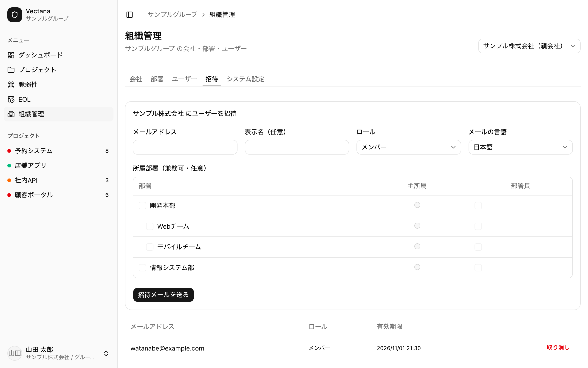
Task: Click the 組織管理 building icon
Action: 11,114
